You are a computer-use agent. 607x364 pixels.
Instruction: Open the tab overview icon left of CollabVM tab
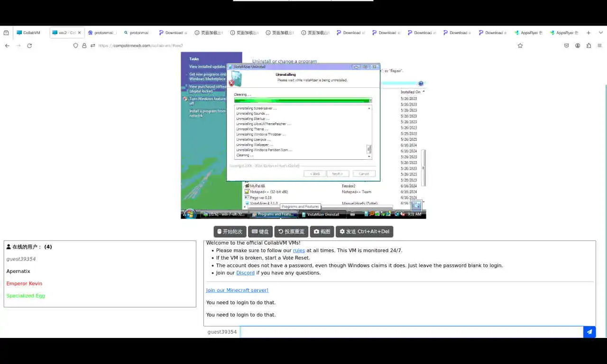point(6,33)
